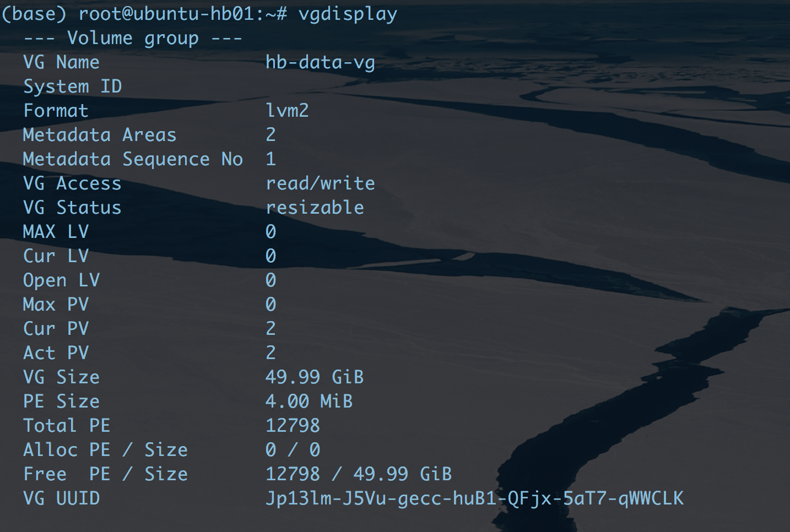Click the Metadata Areas label

100,135
